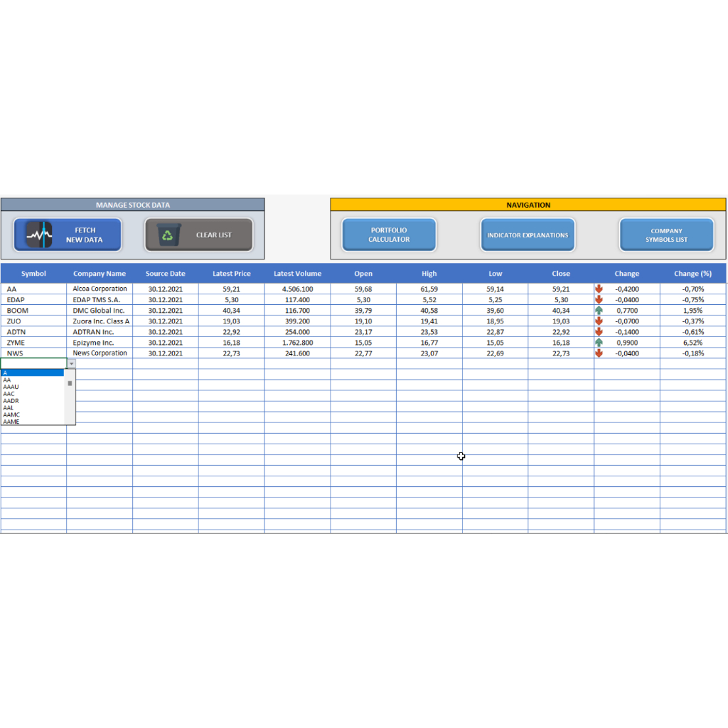Click the green up arrow on the BOOM row
This screenshot has width=728, height=728.
598,310
